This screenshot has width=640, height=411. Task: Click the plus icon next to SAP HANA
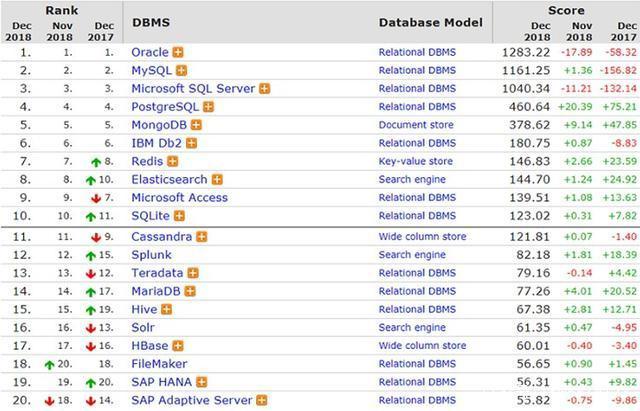(x=202, y=382)
